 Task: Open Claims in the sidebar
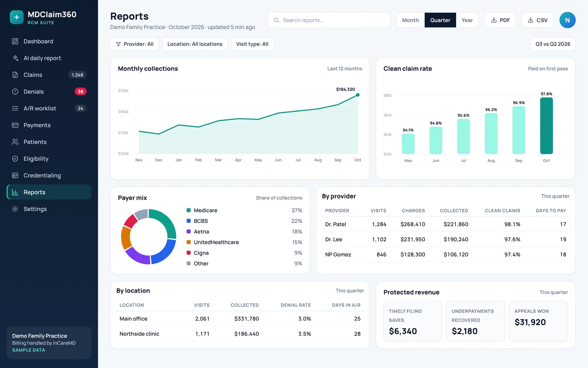coord(49,75)
